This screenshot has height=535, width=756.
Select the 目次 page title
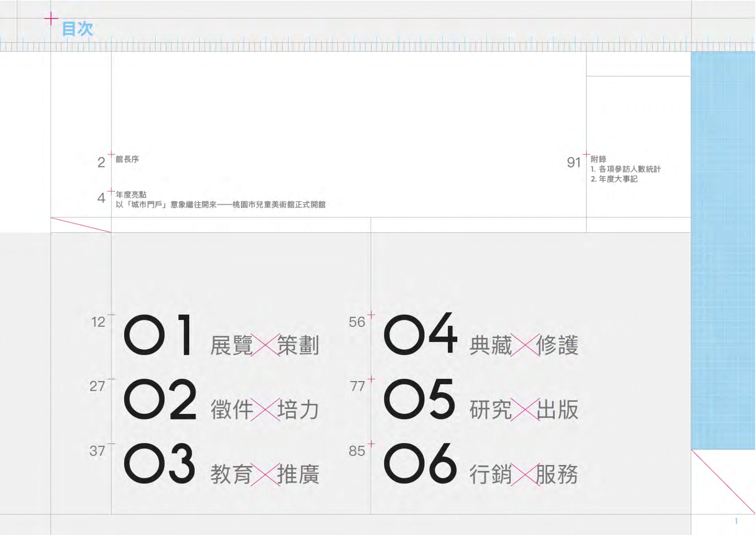coord(78,29)
